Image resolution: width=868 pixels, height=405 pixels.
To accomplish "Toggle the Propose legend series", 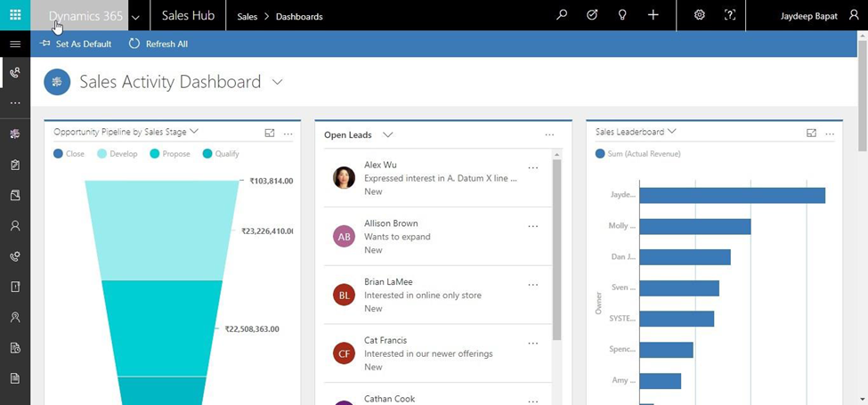I will pyautogui.click(x=168, y=154).
